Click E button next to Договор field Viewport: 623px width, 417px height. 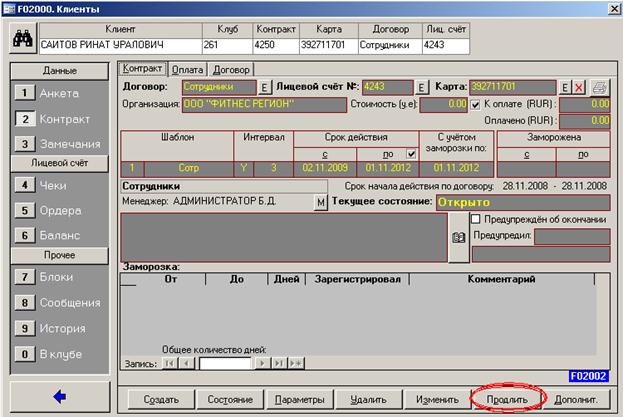click(264, 87)
